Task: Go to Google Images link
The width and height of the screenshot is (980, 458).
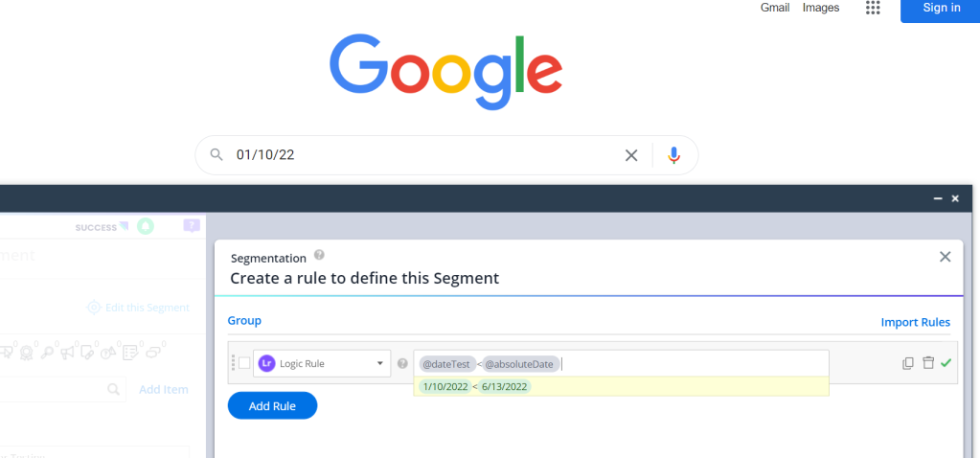Action: coord(821,8)
